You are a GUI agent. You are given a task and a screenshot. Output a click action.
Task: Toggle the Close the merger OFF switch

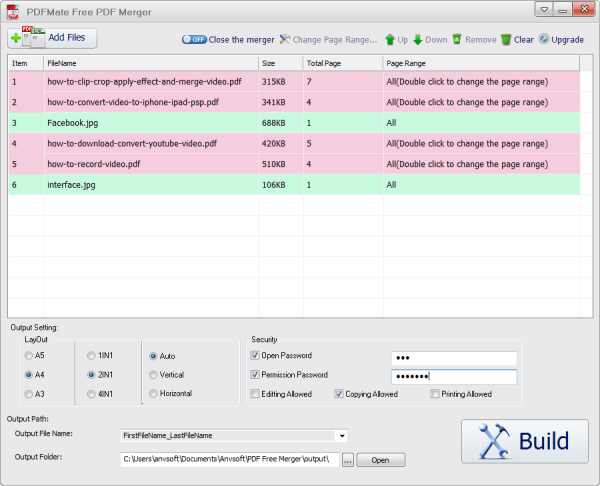tap(194, 39)
